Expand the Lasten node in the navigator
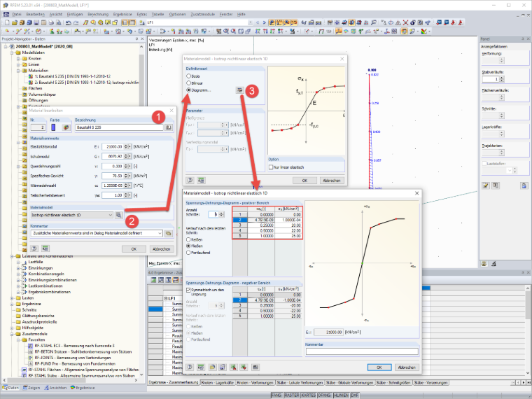The width and height of the screenshot is (532, 399). tap(12, 298)
